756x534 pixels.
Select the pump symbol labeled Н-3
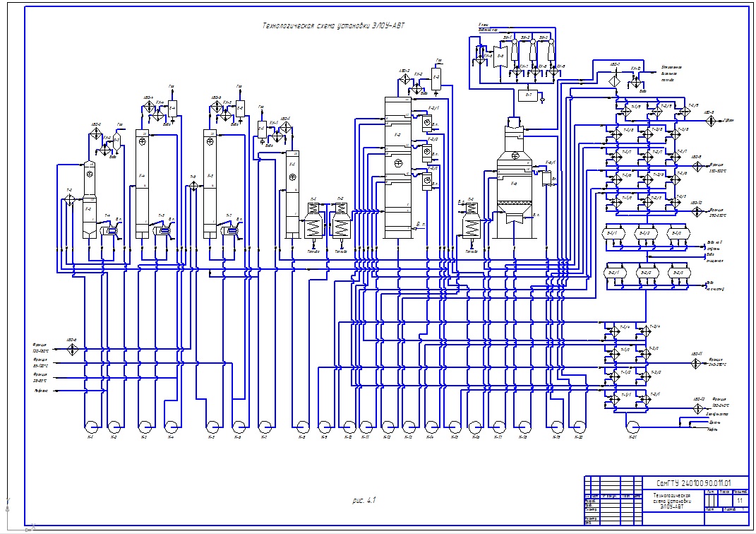145,427
